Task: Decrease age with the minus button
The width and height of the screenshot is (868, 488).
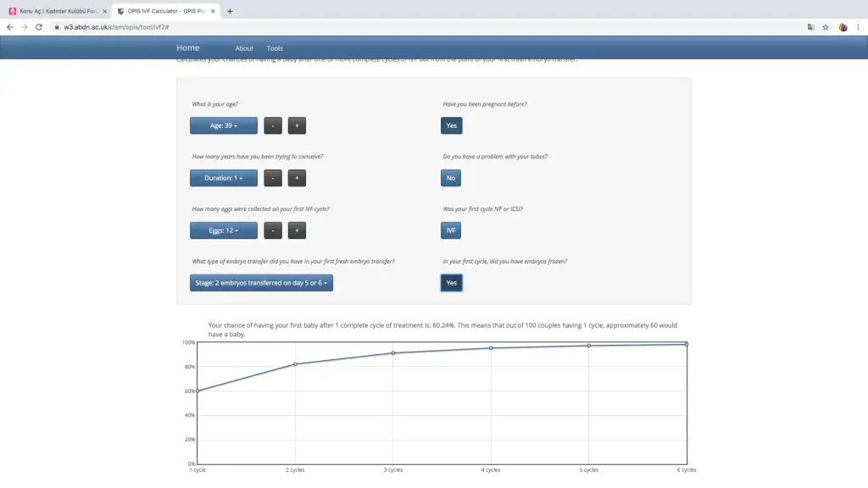Action: [x=273, y=126]
